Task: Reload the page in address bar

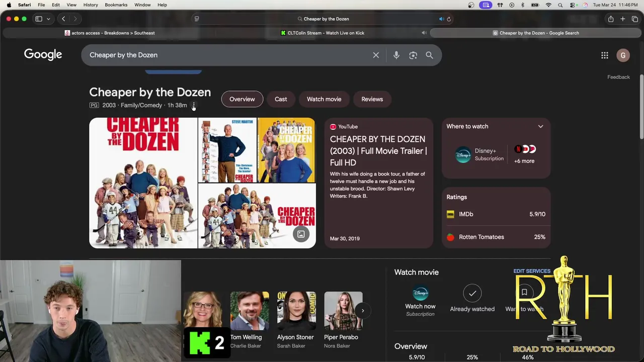Action: point(449,19)
